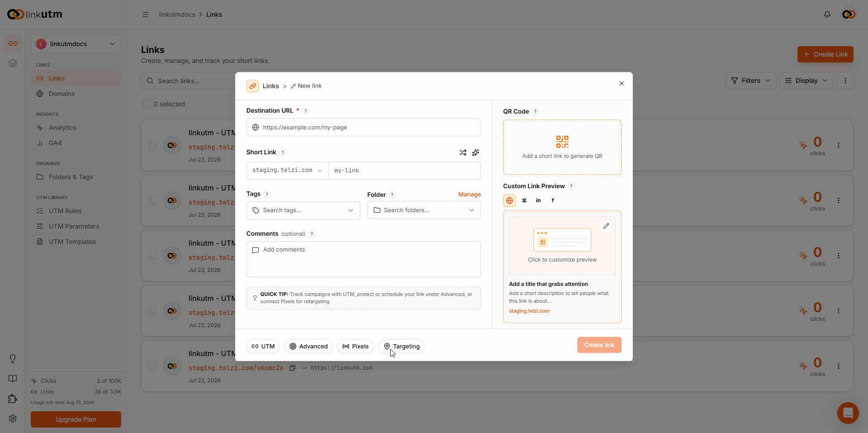The image size is (868, 433).
Task: Open the Pixels tab in dialog
Action: [x=355, y=347]
